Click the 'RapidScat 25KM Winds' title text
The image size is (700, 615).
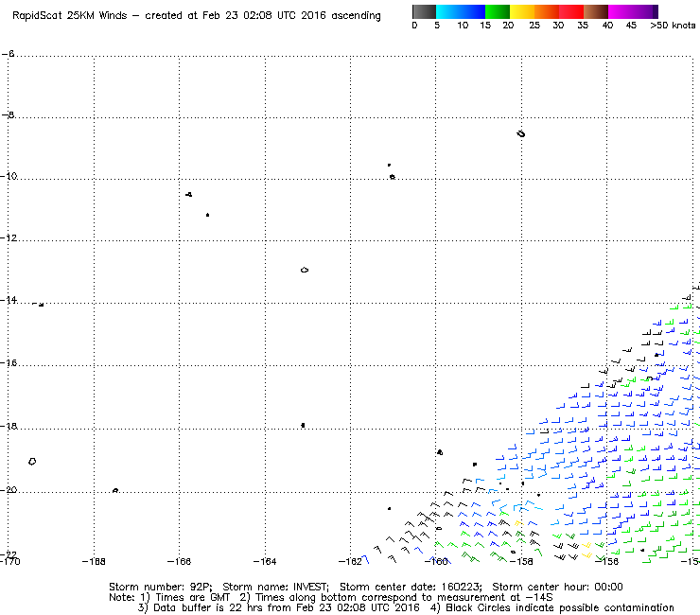tap(69, 16)
